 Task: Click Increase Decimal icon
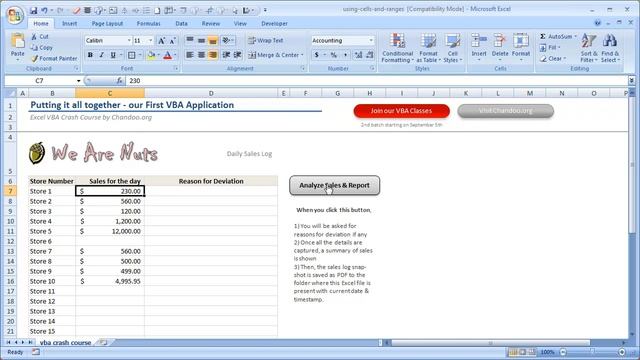358,55
